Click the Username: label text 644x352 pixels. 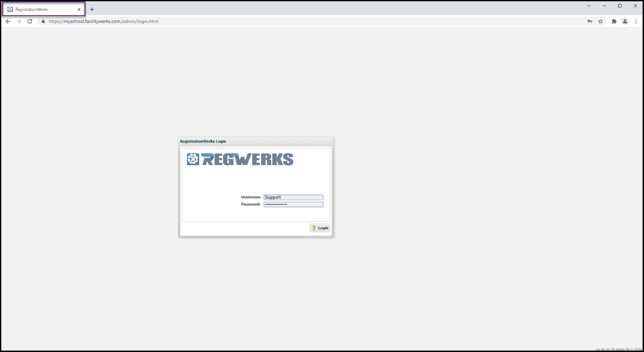[251, 197]
